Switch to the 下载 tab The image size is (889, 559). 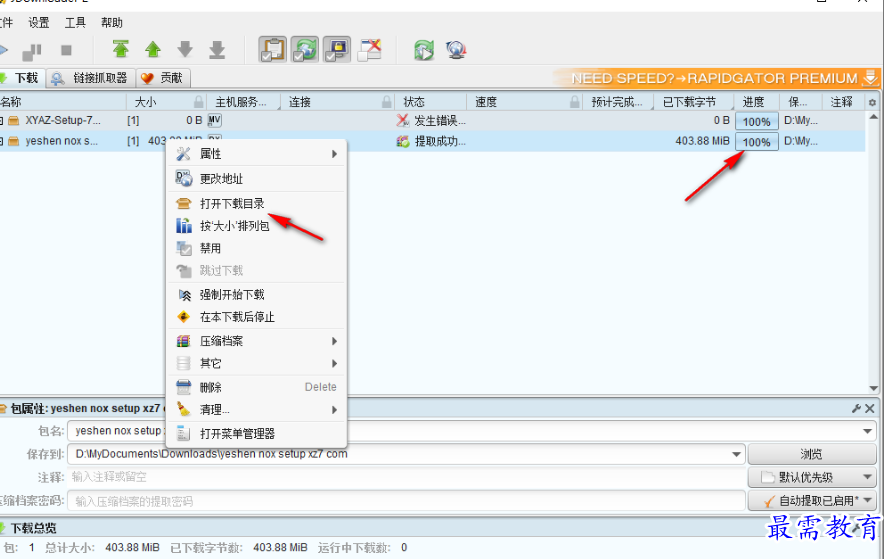pyautogui.click(x=22, y=78)
